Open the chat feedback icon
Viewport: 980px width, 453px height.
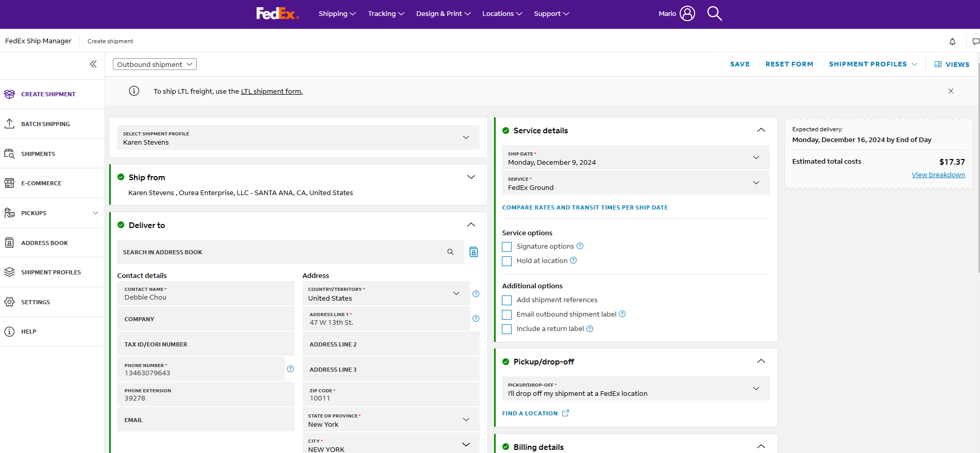coord(975,41)
